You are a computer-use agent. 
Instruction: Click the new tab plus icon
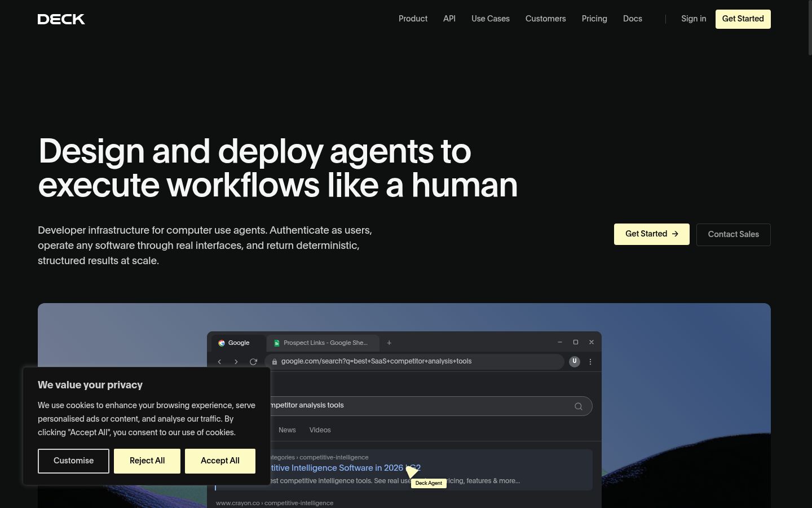[x=389, y=343]
